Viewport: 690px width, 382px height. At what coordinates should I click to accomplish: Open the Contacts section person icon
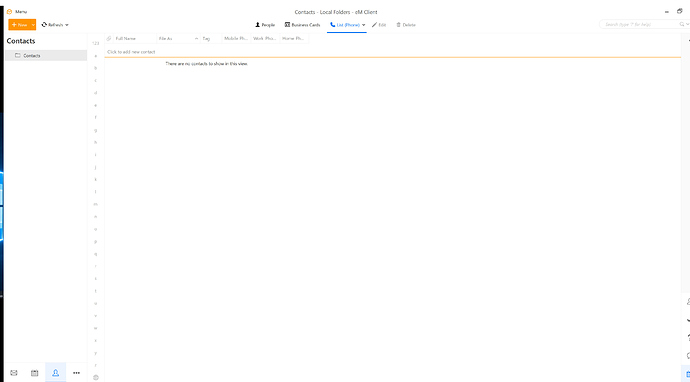click(x=55, y=373)
